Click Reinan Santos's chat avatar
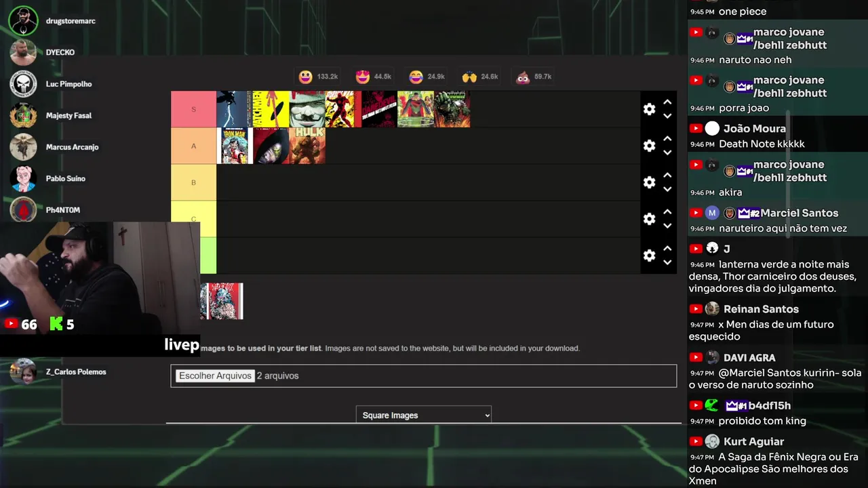Image resolution: width=868 pixels, height=488 pixels. (x=712, y=309)
